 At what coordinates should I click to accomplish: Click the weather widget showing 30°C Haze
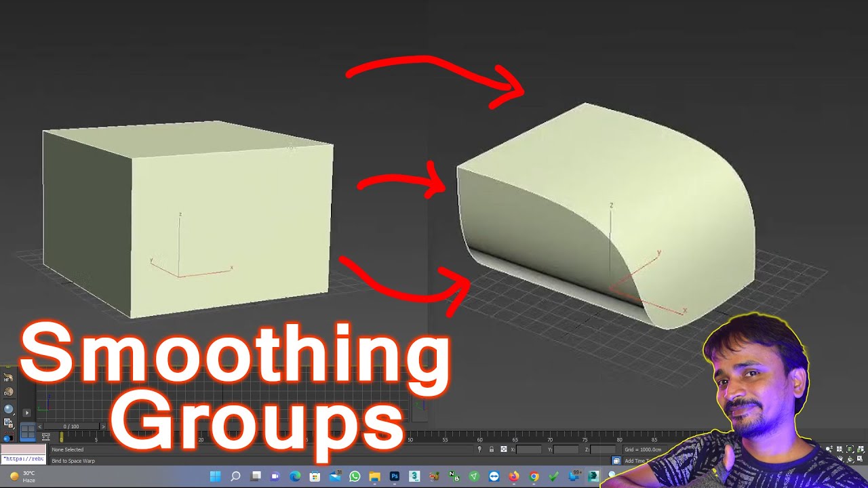pos(22,476)
